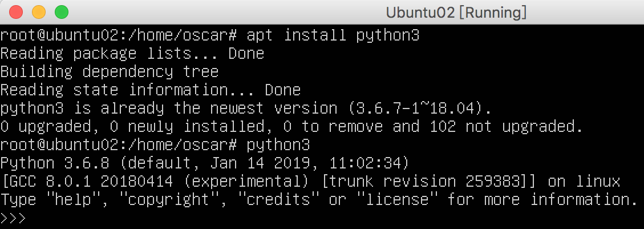Click the "Python 3.6.8" version text

(x=55, y=164)
